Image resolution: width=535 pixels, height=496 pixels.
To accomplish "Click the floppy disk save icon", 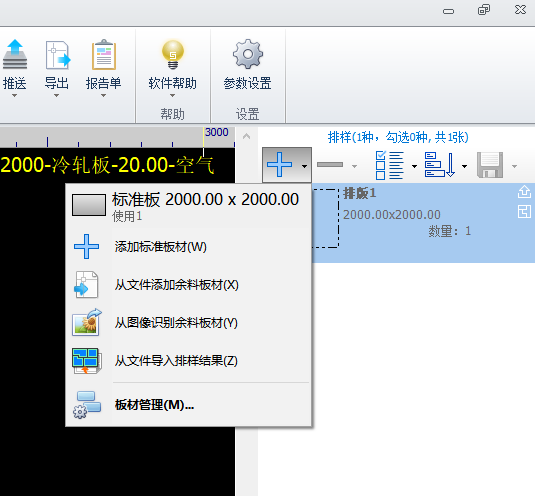I will click(x=490, y=165).
